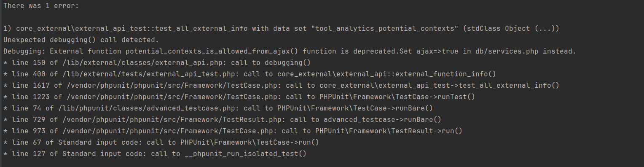Click the __phpunit_run_isolated_test() call text
The width and height of the screenshot is (644, 167).
[x=246, y=154]
